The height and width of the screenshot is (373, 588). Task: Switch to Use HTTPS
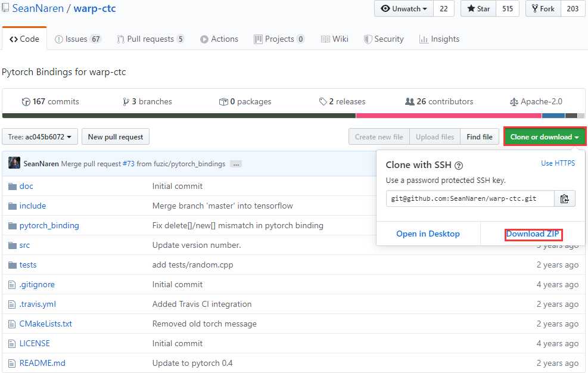click(558, 163)
